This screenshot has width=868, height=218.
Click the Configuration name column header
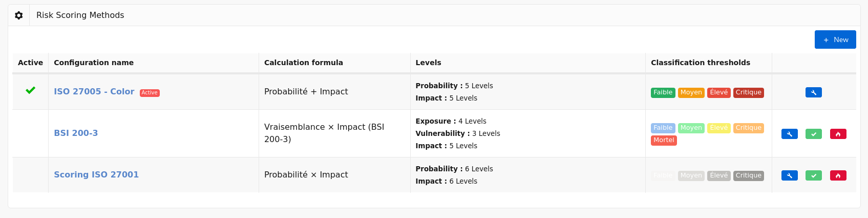pos(94,63)
